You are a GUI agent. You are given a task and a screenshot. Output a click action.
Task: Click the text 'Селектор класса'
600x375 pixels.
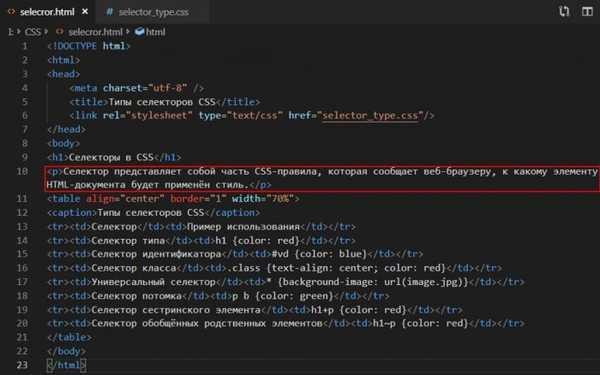coord(134,268)
